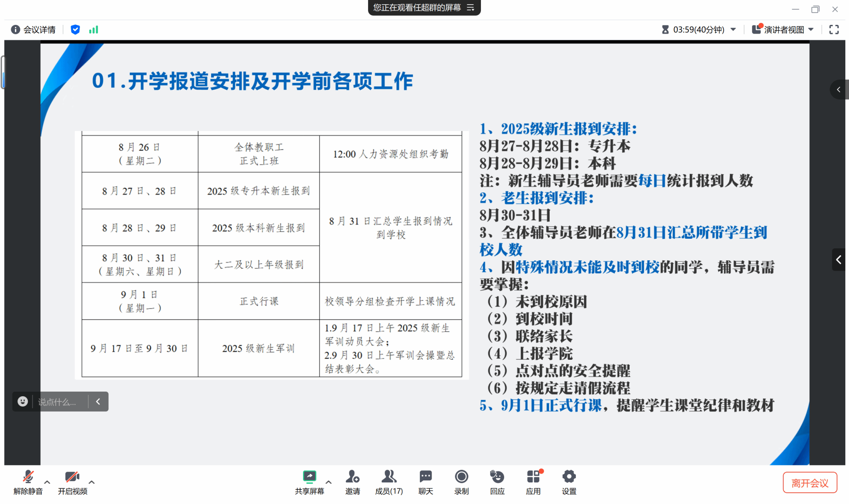Open the Invite participants icon

(352, 477)
